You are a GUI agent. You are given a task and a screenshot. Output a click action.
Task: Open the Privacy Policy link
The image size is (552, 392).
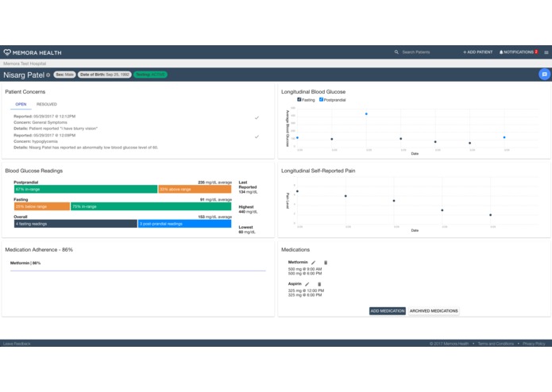(534, 344)
